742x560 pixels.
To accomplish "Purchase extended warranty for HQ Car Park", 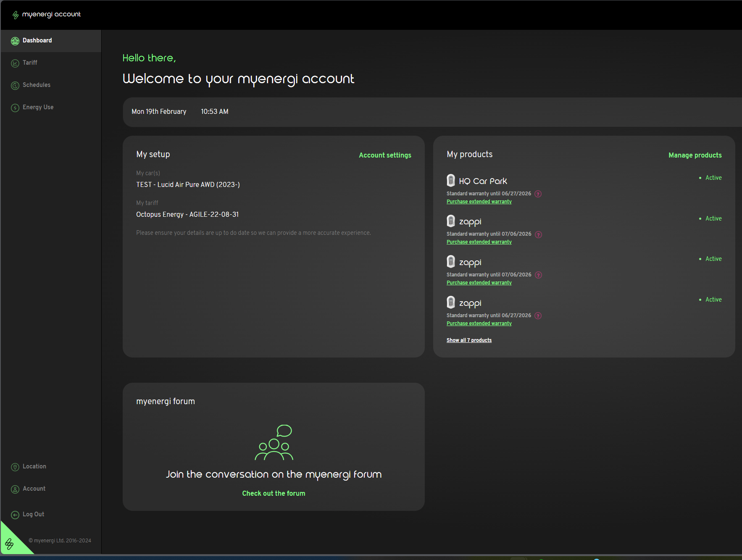I will click(479, 202).
